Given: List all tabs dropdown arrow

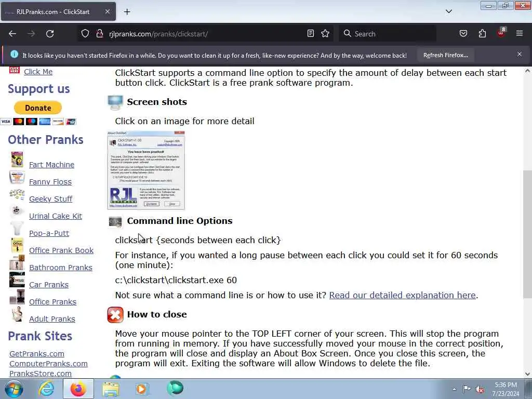Looking at the screenshot, I should (448, 11).
